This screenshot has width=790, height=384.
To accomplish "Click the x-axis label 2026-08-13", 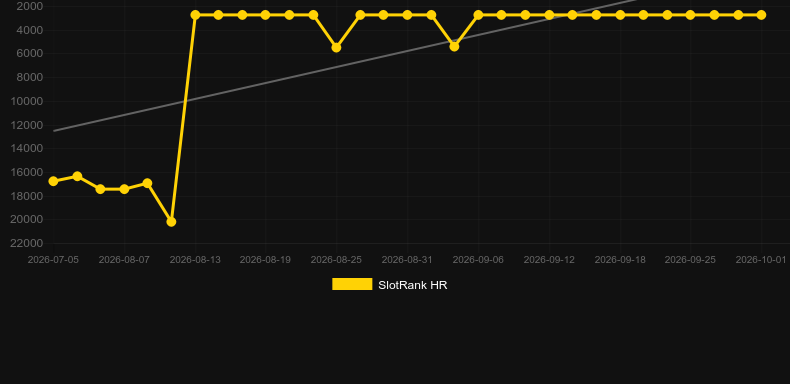I will point(195,260).
